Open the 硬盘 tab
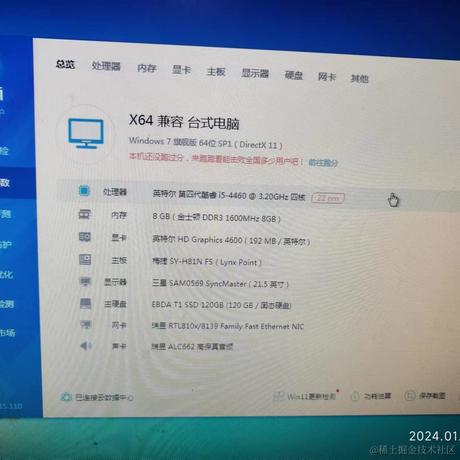Viewport: 460px width, 460px height. pos(294,75)
